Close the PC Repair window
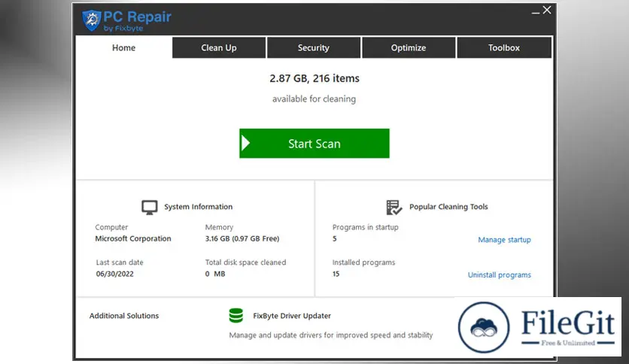This screenshot has width=629, height=364. point(547,10)
